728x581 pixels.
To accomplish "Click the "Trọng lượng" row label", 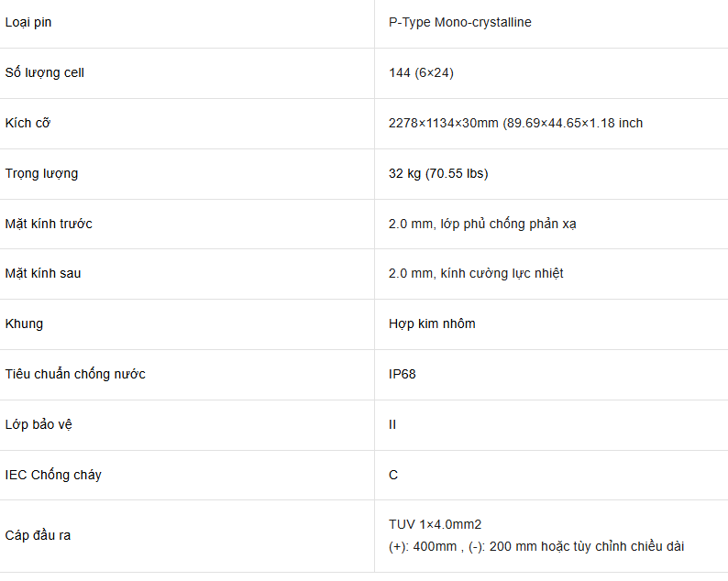I will pyautogui.click(x=41, y=173).
